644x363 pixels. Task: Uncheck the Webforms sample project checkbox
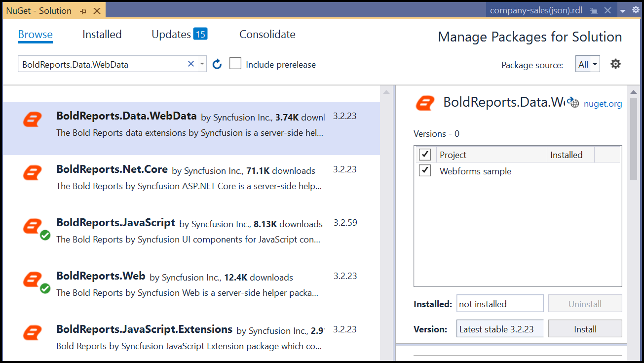(424, 171)
